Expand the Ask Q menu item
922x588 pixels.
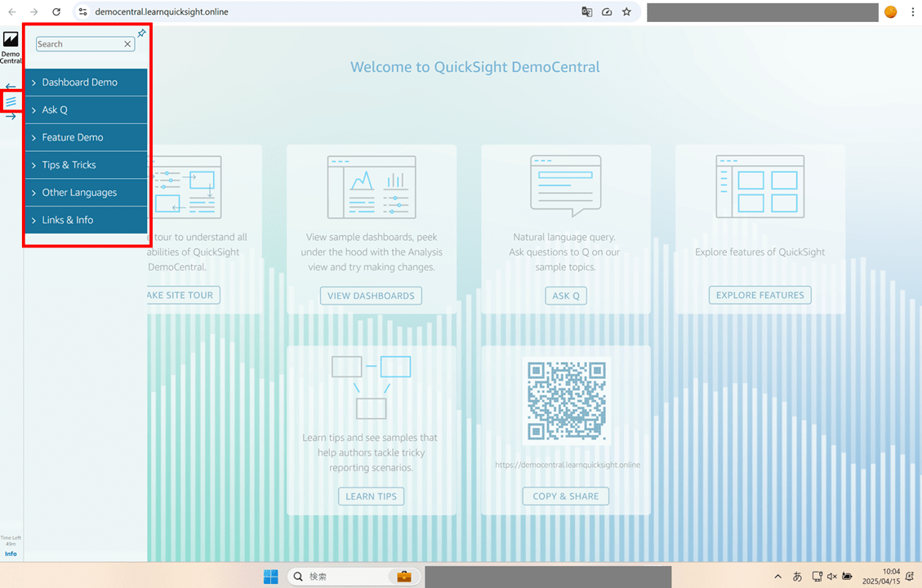click(x=86, y=110)
